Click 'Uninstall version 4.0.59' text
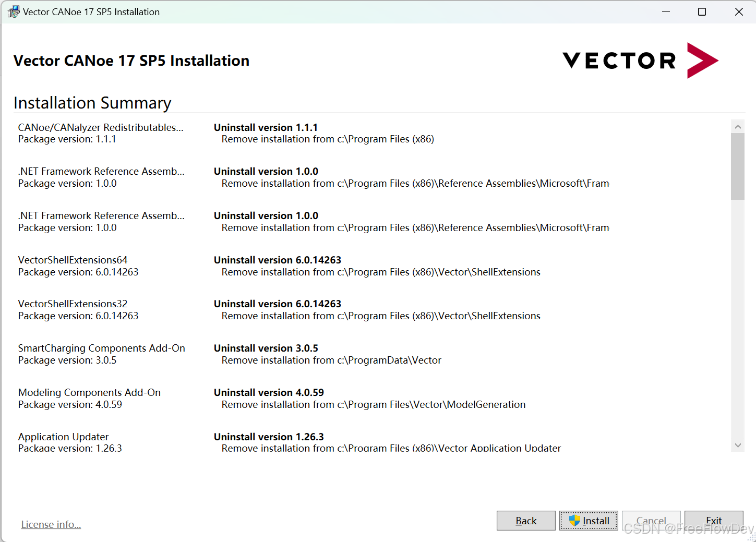The width and height of the screenshot is (756, 542). pyautogui.click(x=269, y=392)
